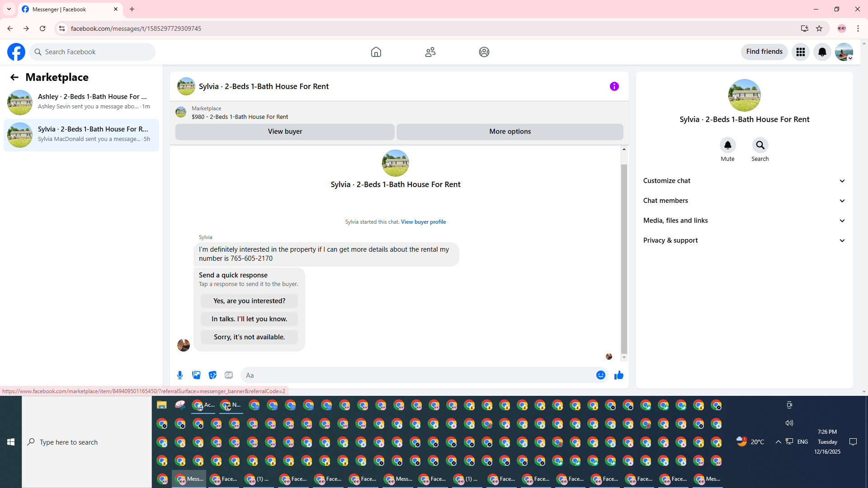This screenshot has height=488, width=868.
Task: Open a new browser tab
Action: click(x=132, y=9)
